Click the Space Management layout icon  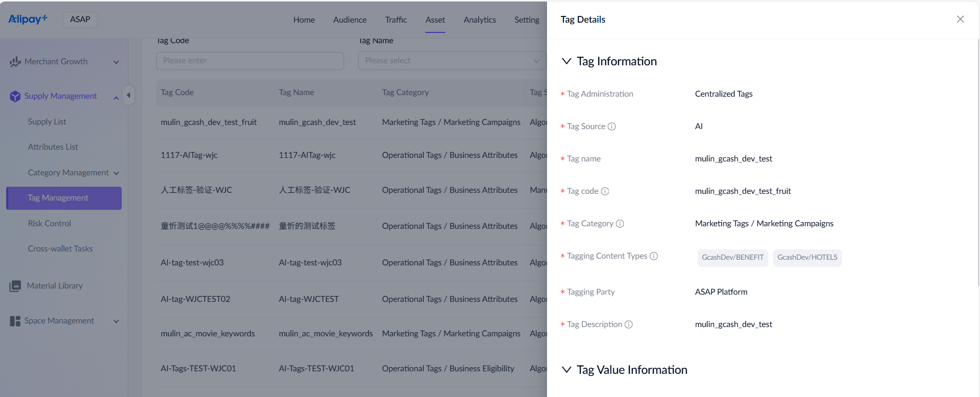(15, 321)
